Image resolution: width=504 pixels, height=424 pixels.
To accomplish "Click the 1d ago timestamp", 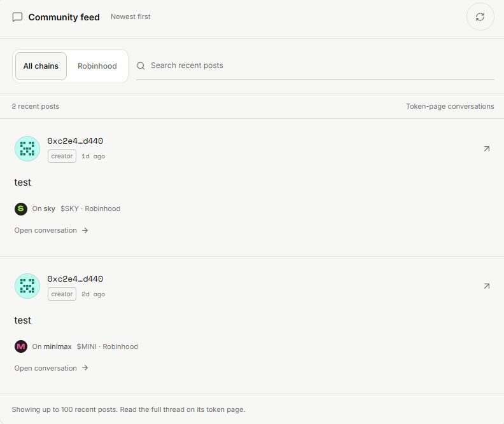I will 93,156.
